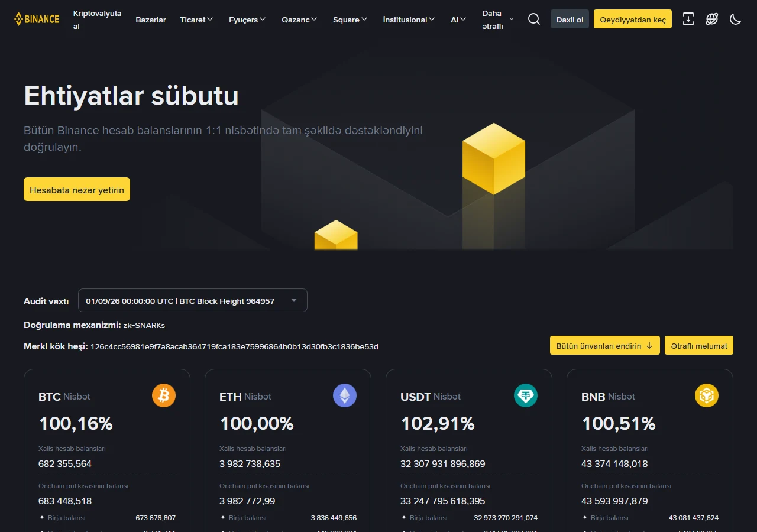Click the Merkl root hash value

click(x=234, y=346)
